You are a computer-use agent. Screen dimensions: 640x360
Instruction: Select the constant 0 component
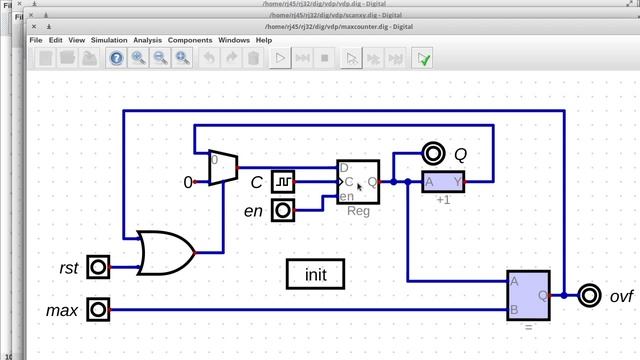pyautogui.click(x=189, y=182)
